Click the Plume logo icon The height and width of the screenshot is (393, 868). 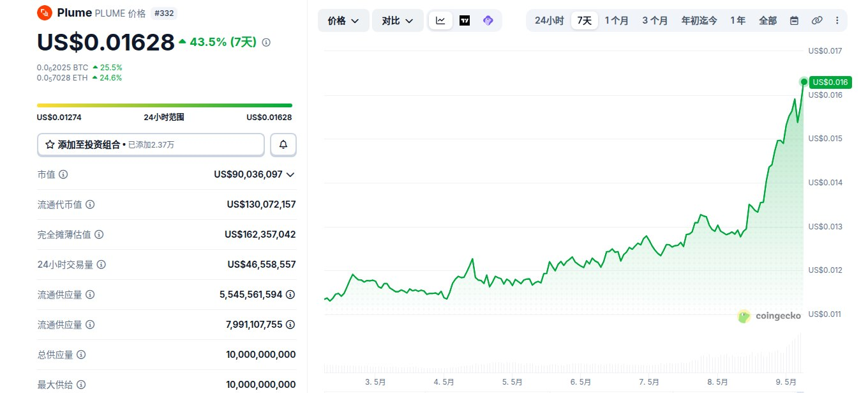click(x=45, y=12)
